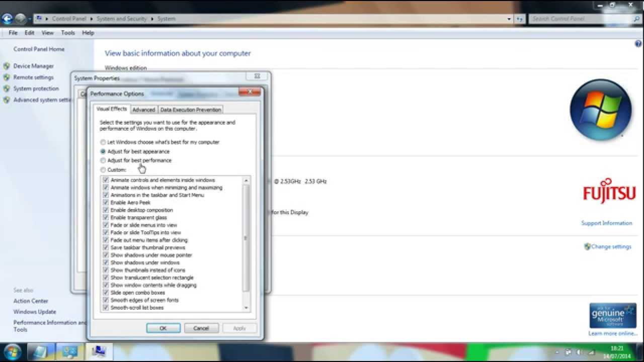Viewport: 644px width, 362px height.
Task: Click the search magnifier icon
Action: point(636,19)
